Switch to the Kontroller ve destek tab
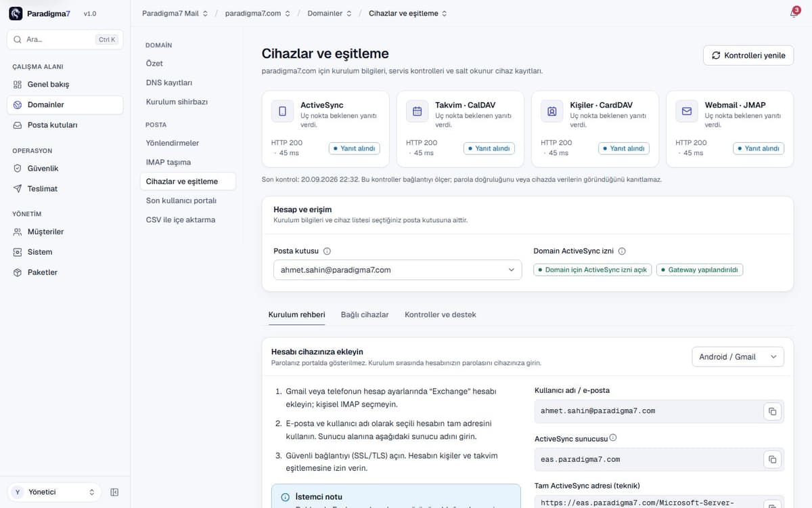Viewport: 812px width, 508px height. [441, 315]
